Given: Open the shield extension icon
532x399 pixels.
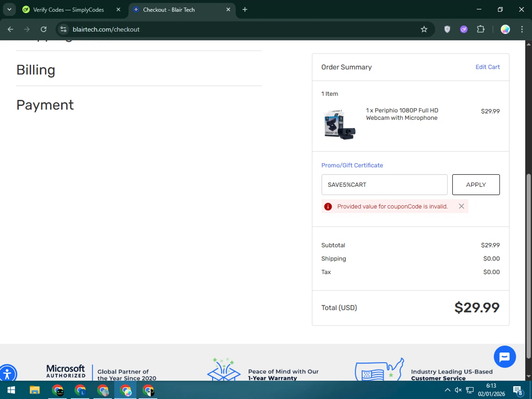Looking at the screenshot, I should pyautogui.click(x=447, y=29).
